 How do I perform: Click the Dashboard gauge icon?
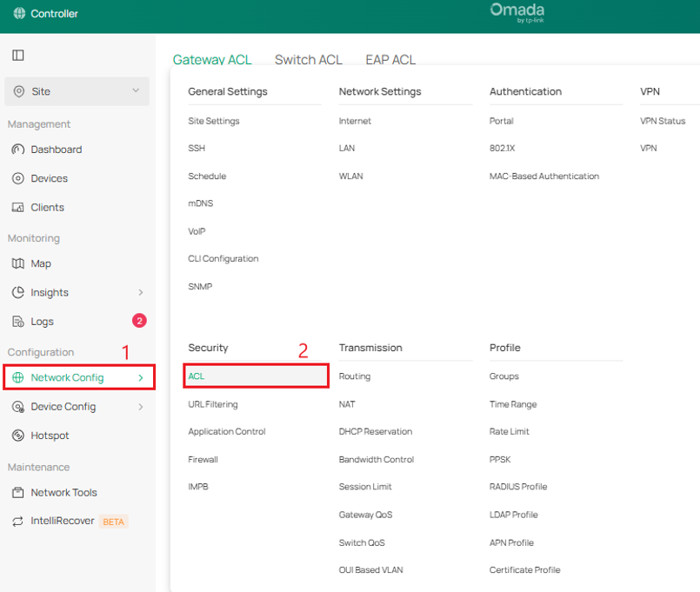coord(18,150)
